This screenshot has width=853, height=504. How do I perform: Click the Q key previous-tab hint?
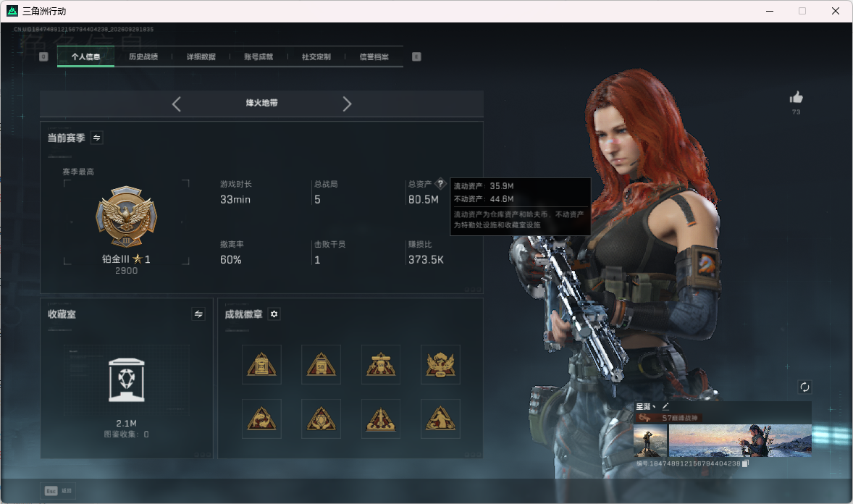tap(43, 56)
